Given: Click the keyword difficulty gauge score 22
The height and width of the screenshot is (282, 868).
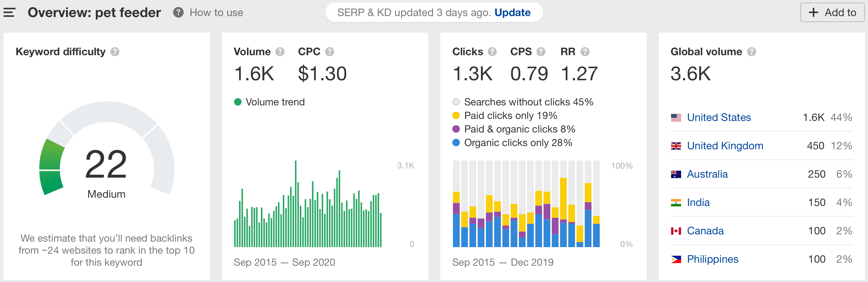Looking at the screenshot, I should coord(106,164).
